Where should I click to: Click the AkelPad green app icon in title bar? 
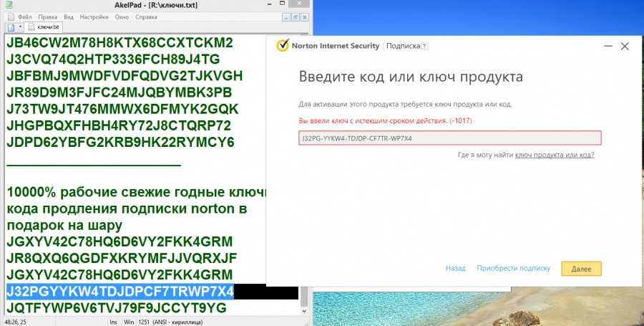[7, 5]
